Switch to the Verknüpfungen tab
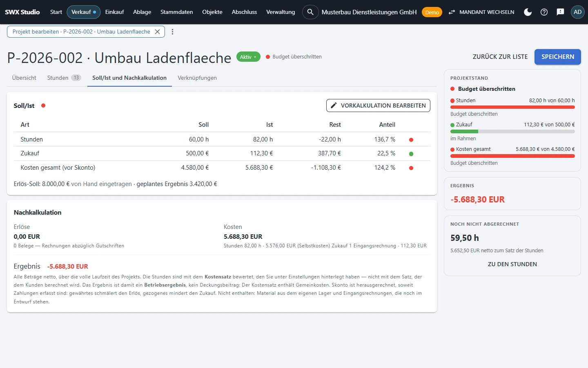The height and width of the screenshot is (368, 588). [197, 78]
